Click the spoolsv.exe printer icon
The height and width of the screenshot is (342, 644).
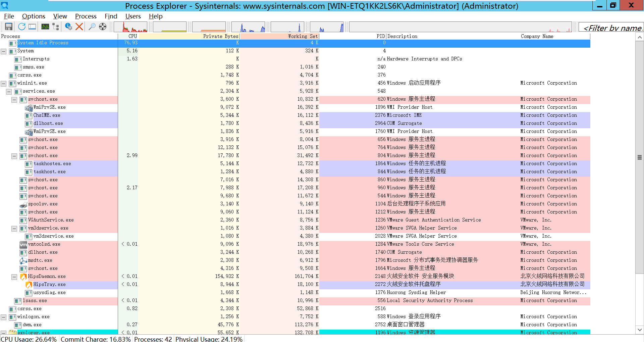point(23,204)
